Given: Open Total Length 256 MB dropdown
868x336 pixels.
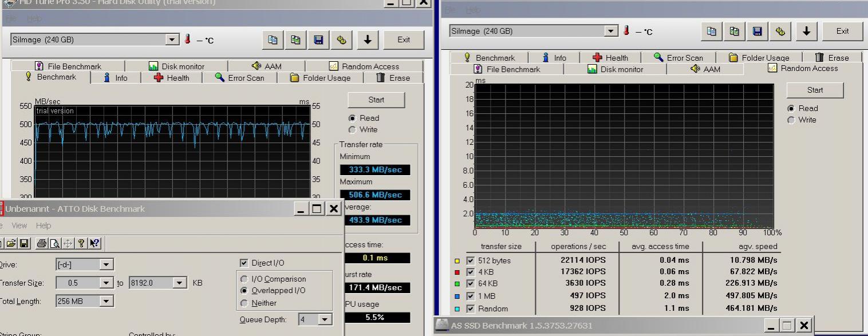Looking at the screenshot, I should (106, 301).
